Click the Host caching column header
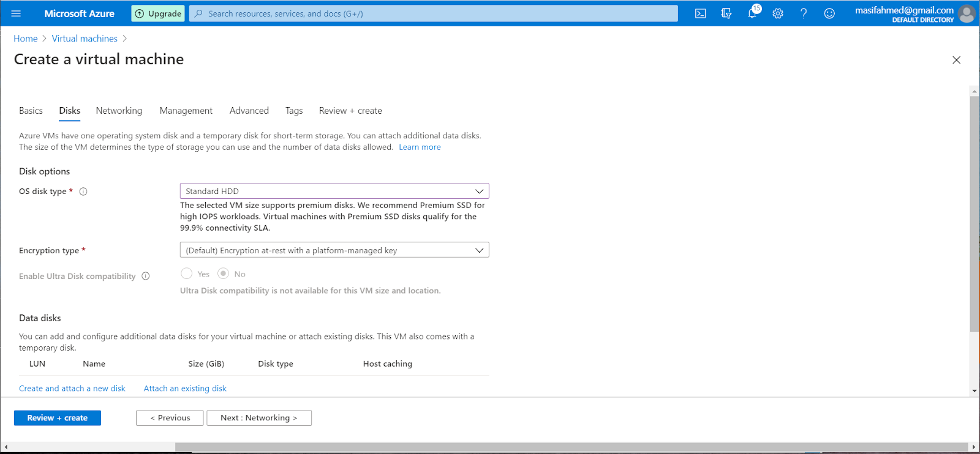 [388, 364]
